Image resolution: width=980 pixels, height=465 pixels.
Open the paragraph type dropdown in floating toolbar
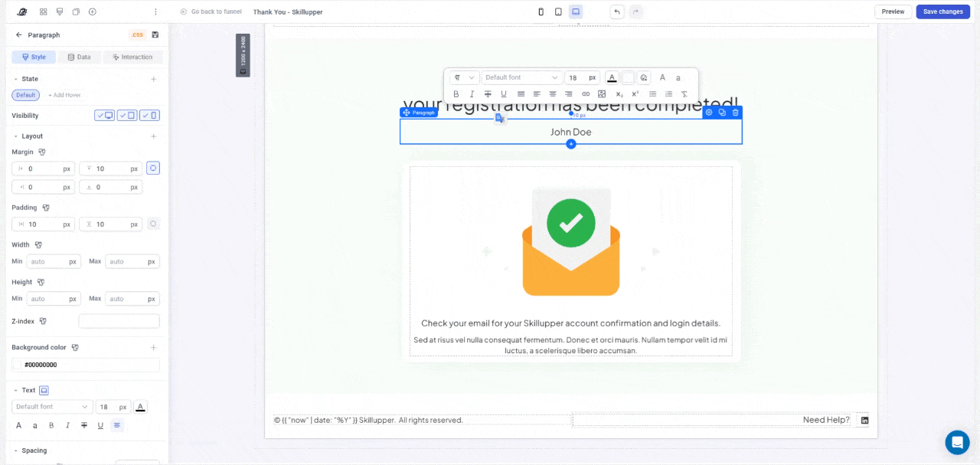464,77
